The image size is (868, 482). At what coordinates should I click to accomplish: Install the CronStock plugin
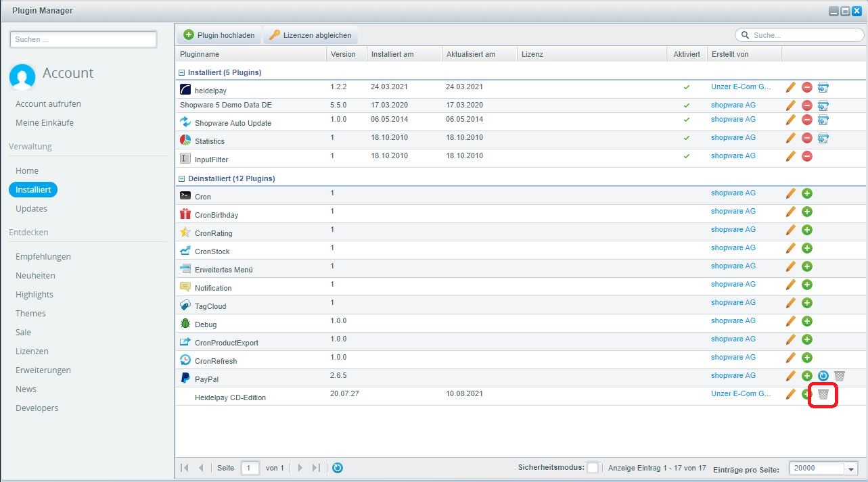(806, 248)
